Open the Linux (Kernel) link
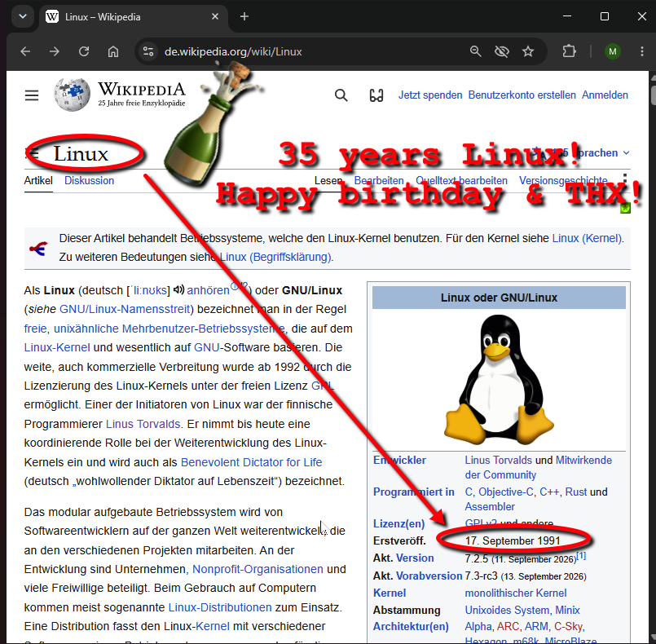Screen dimensions: 656x644 tap(587, 238)
